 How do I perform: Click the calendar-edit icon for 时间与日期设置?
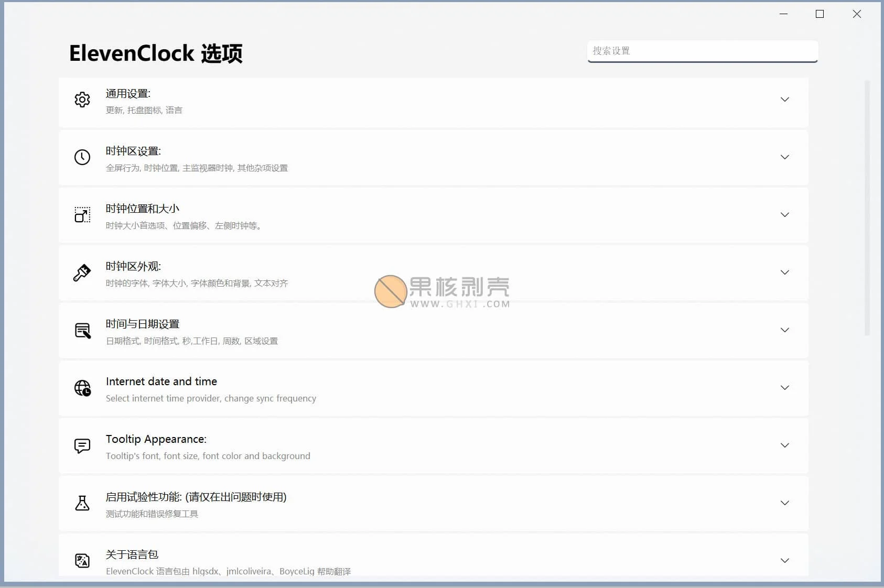pos(82,330)
